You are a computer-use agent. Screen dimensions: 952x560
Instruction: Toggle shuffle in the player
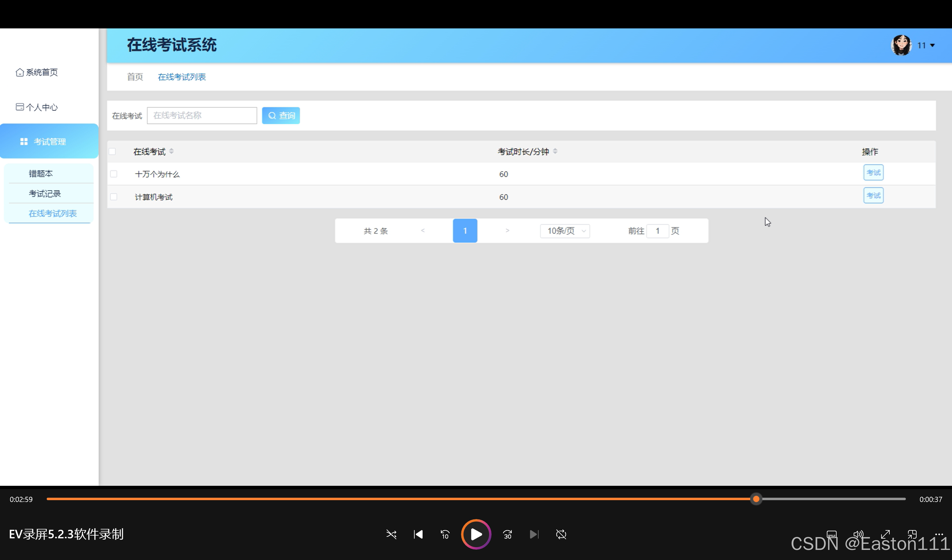click(x=391, y=534)
